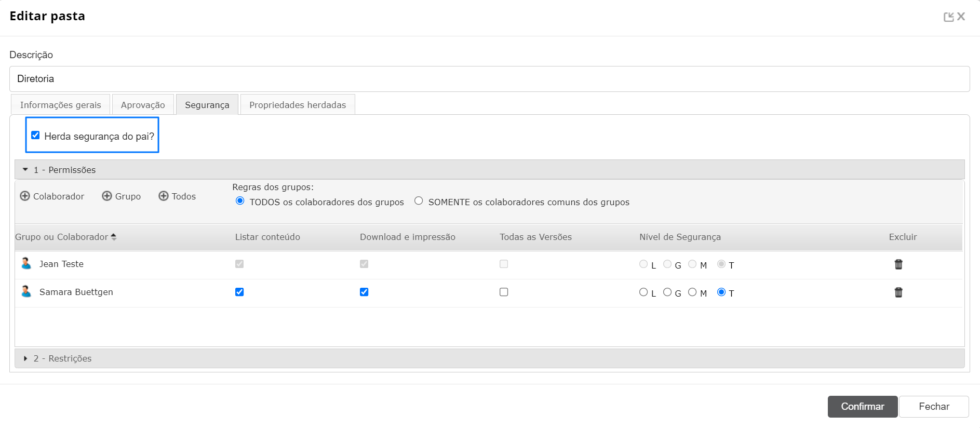The width and height of the screenshot is (980, 428).
Task: Click the Descrição field containing Diretoria
Action: coord(489,79)
